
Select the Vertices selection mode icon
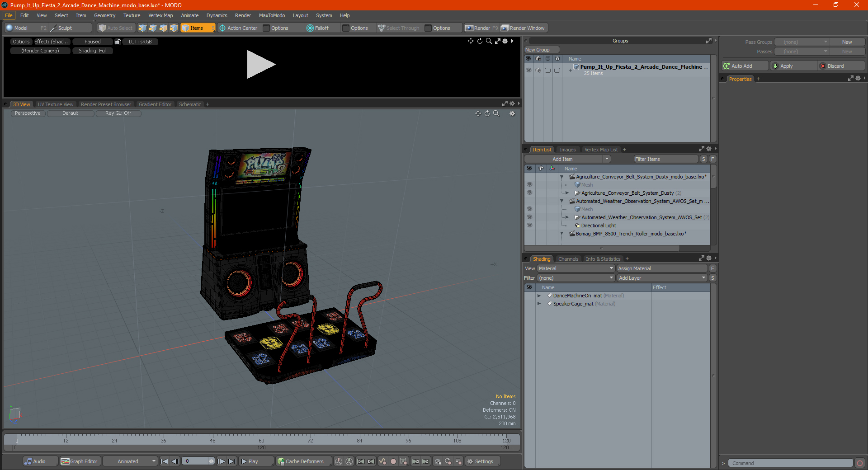pyautogui.click(x=142, y=28)
